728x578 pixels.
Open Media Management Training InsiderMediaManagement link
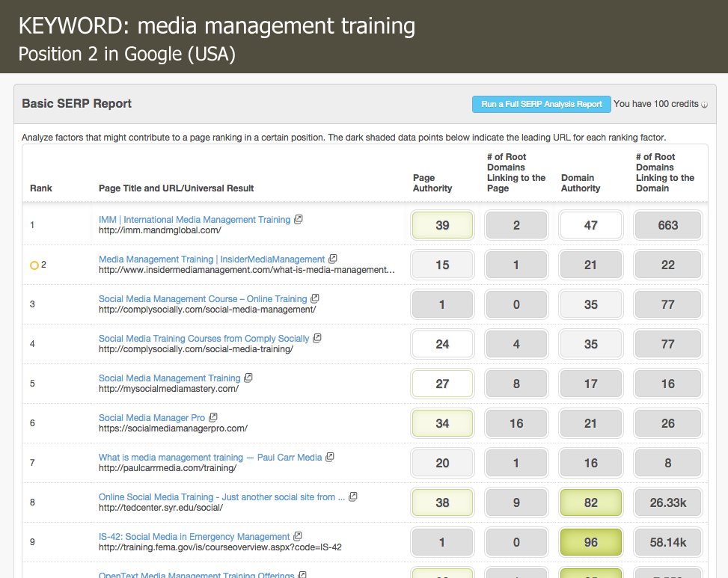[x=212, y=259]
